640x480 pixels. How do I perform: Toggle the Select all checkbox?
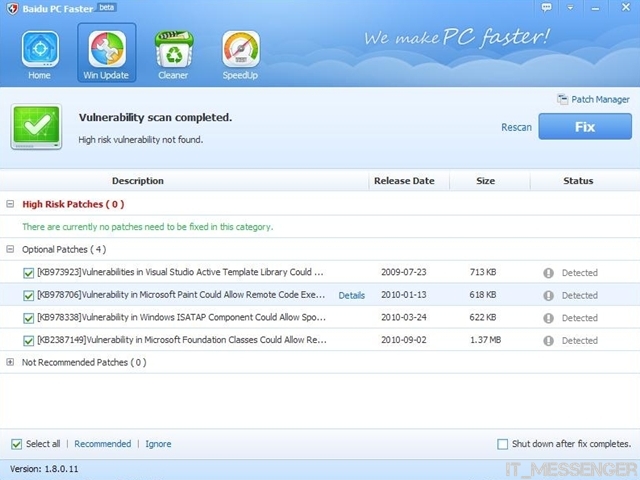(x=16, y=444)
